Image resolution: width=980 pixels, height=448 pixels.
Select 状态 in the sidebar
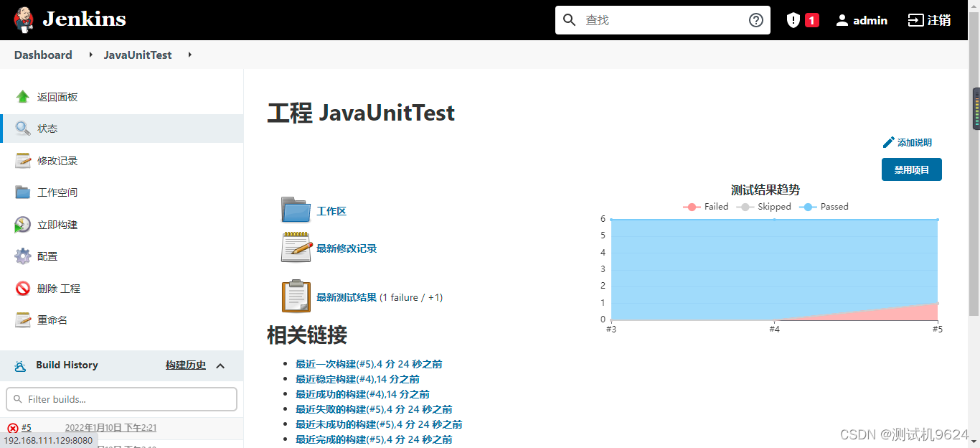[122, 129]
